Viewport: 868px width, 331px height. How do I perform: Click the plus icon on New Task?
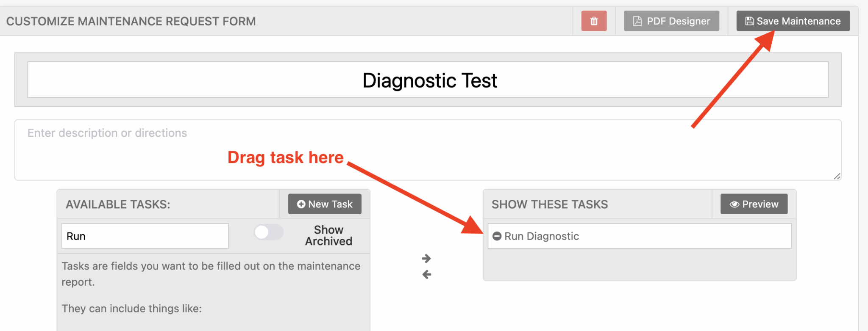[301, 204]
